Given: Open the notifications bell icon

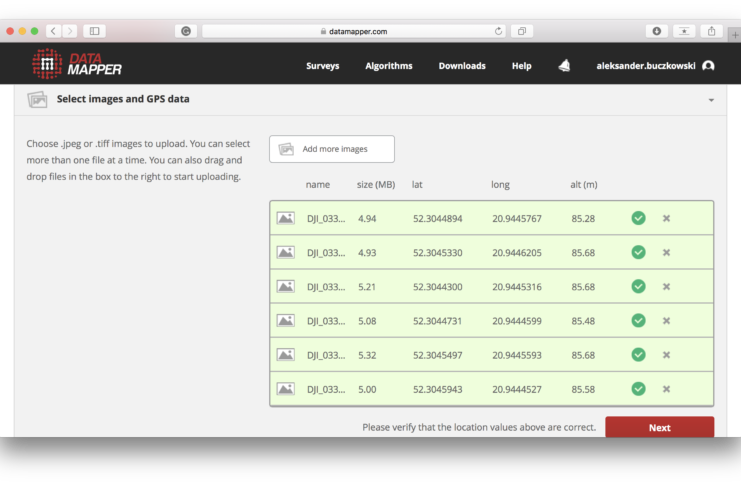Looking at the screenshot, I should click(x=564, y=66).
